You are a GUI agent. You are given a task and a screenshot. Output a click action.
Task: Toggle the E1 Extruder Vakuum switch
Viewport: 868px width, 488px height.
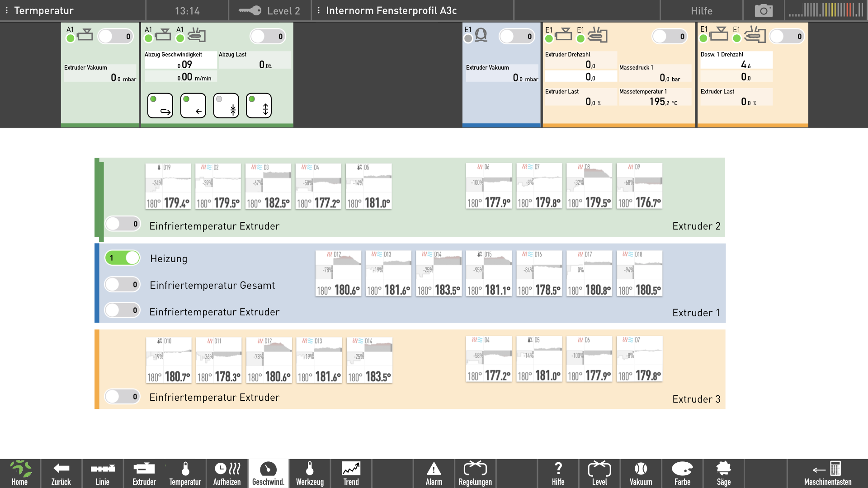pyautogui.click(x=517, y=37)
